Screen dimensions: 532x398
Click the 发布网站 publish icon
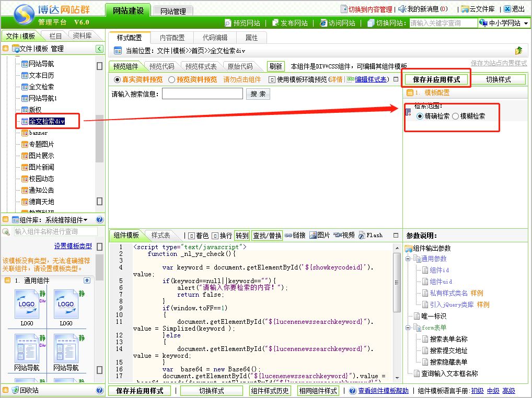275,23
